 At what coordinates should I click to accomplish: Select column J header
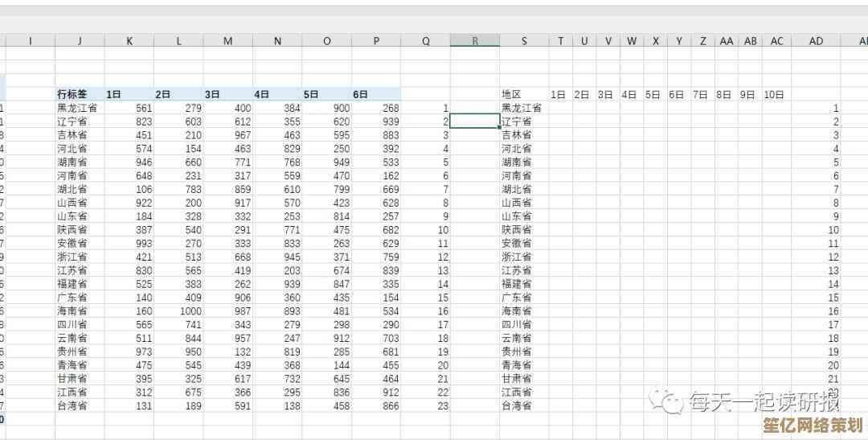coord(80,41)
